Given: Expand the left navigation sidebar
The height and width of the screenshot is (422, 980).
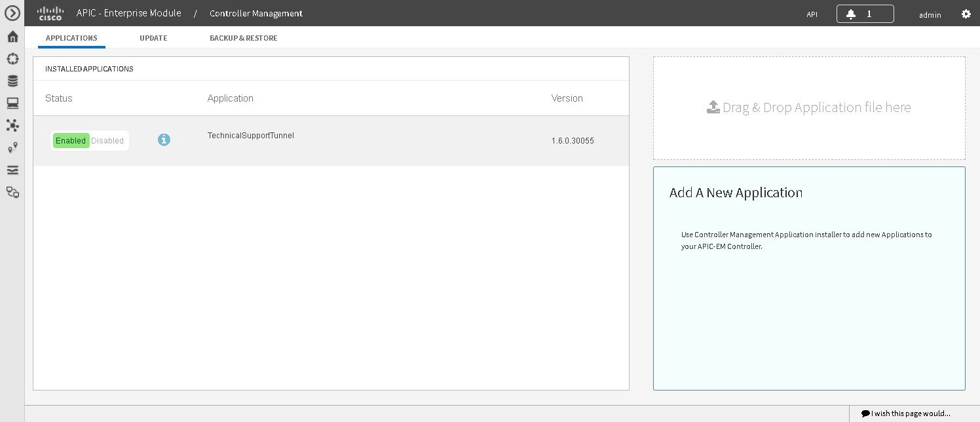Looking at the screenshot, I should point(12,13).
